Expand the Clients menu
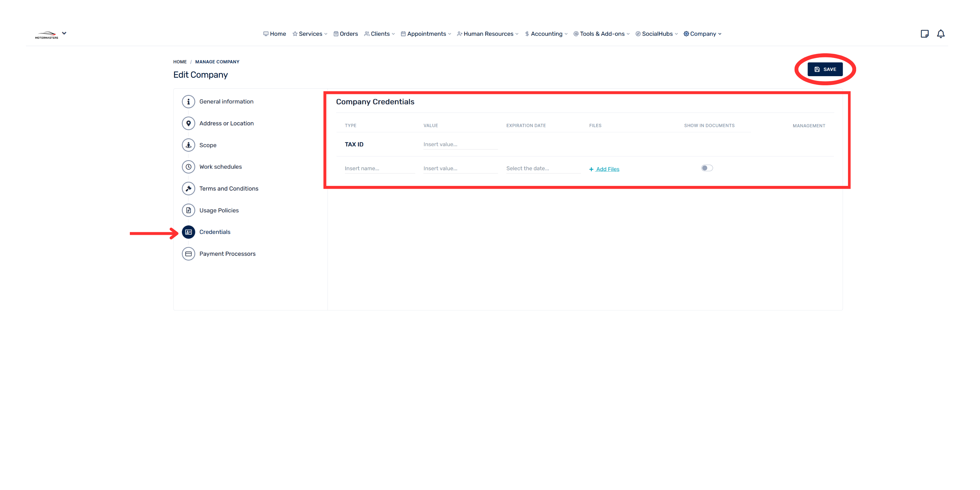Screen dimensions: 980x490 (x=379, y=34)
